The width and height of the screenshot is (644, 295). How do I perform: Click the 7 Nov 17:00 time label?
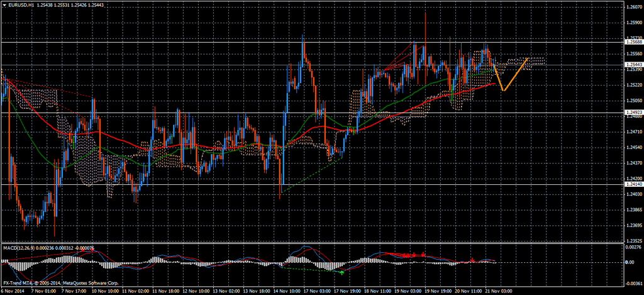73,291
